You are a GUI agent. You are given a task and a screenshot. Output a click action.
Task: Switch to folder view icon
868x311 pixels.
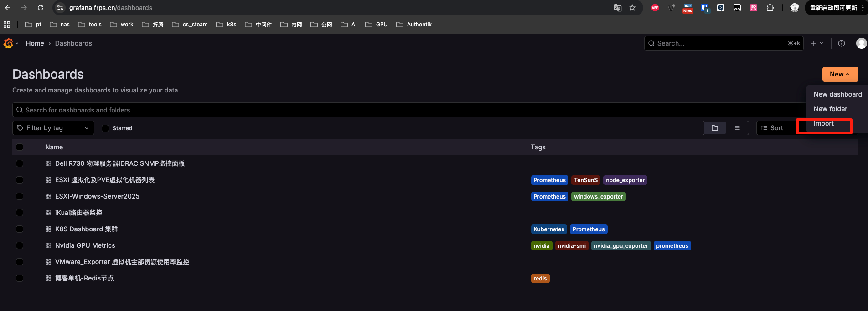(x=715, y=128)
